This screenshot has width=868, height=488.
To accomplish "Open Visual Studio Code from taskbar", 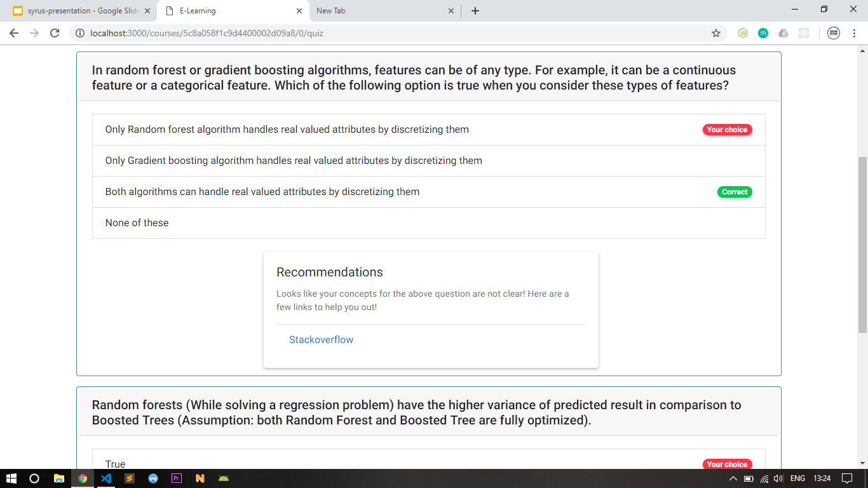I will (x=106, y=478).
